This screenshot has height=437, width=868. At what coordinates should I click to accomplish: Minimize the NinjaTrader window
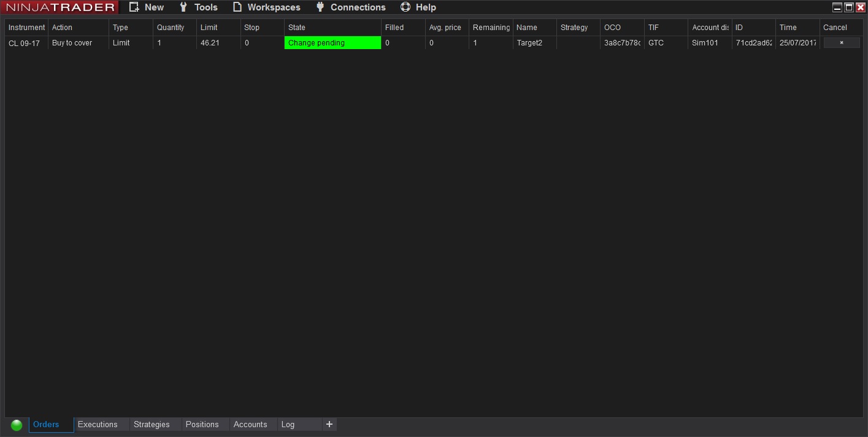pyautogui.click(x=837, y=7)
